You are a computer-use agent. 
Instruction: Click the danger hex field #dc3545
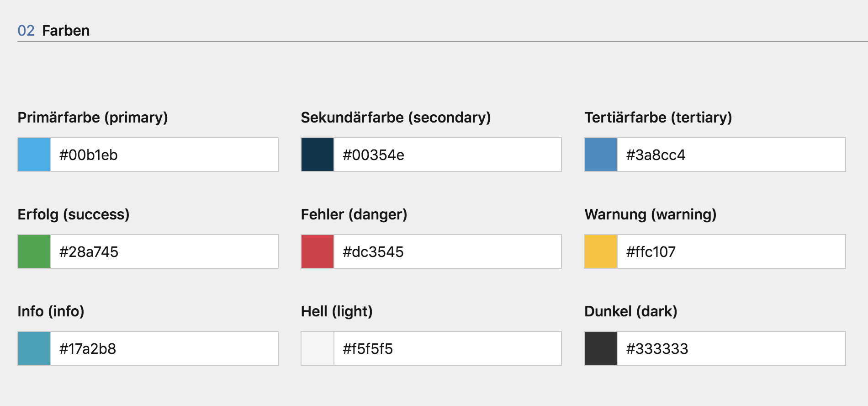(x=447, y=251)
